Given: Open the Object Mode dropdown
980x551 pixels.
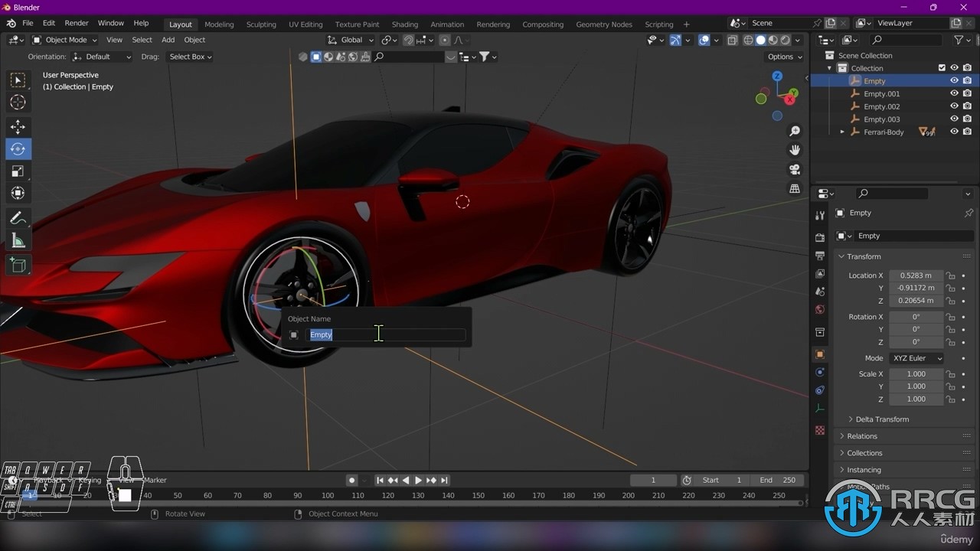Looking at the screenshot, I should click(64, 40).
